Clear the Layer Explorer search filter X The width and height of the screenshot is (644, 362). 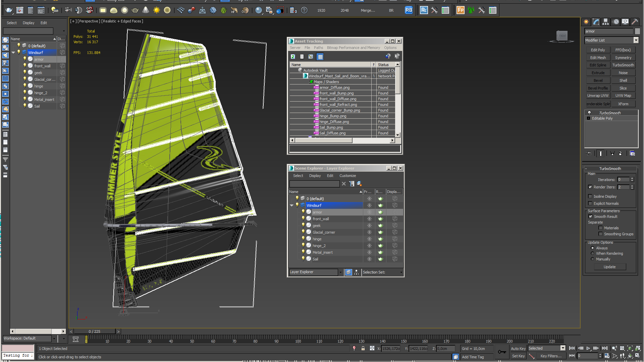pos(343,184)
